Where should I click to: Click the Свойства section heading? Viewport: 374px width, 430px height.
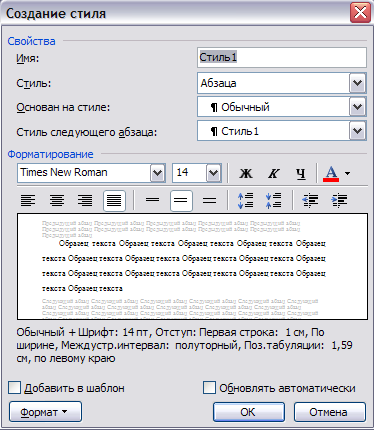(x=31, y=41)
